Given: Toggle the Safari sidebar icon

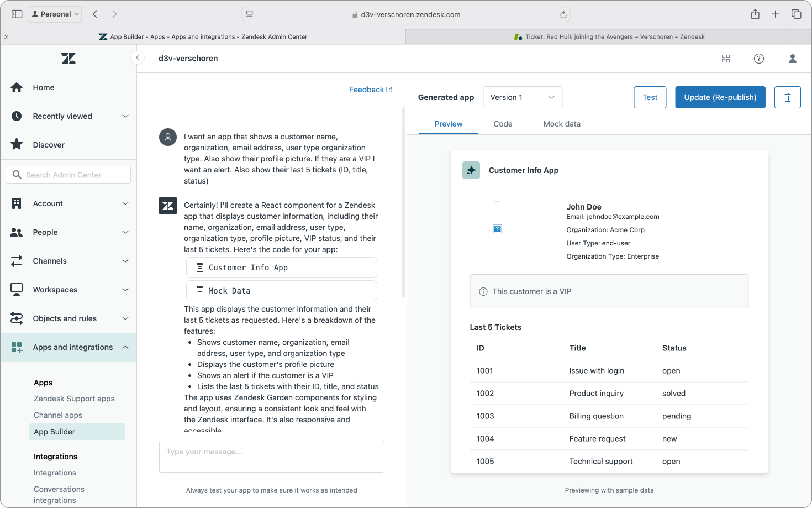Looking at the screenshot, I should click(17, 14).
